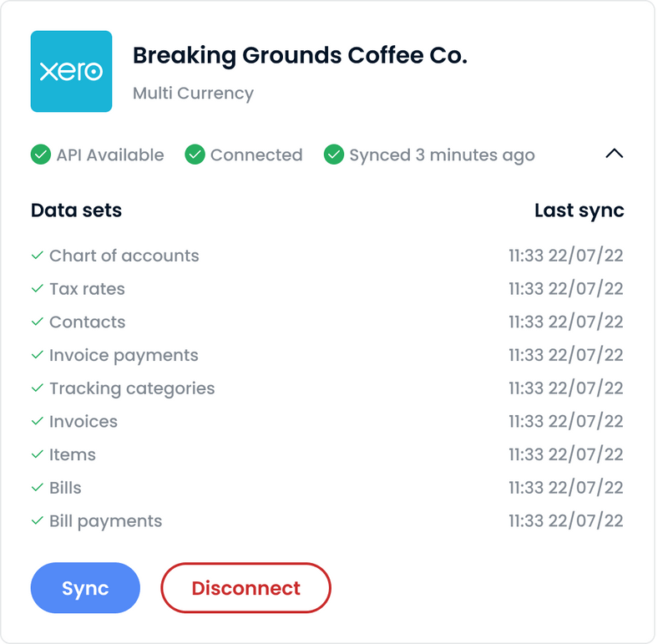The image size is (668, 644).
Task: Click the checkmark next to Chart of accounts
Action: [x=36, y=256]
